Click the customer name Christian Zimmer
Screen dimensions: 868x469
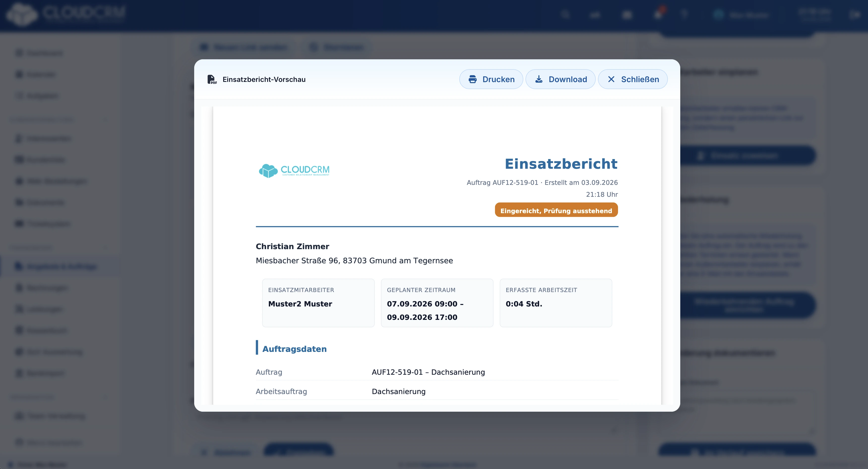point(292,246)
